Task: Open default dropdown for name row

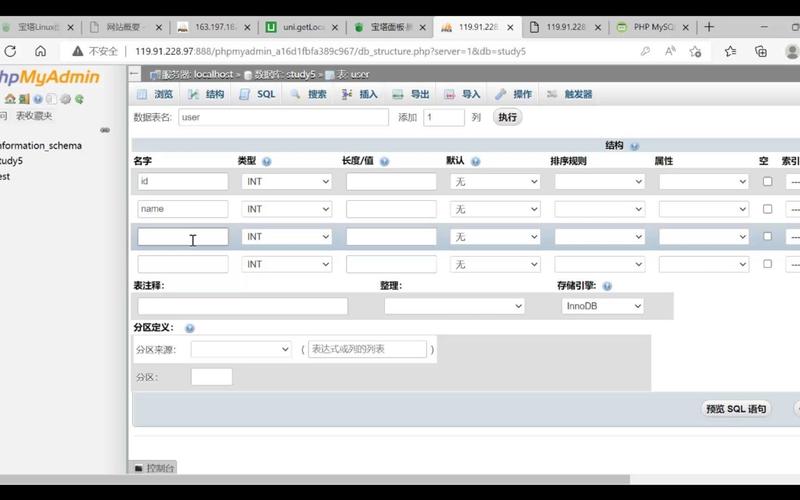Action: point(495,209)
